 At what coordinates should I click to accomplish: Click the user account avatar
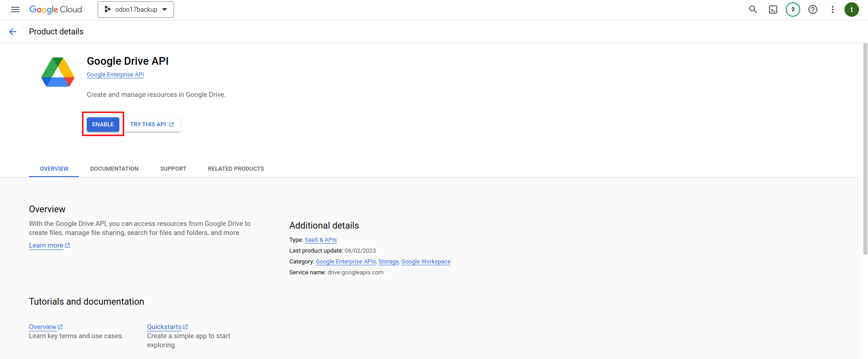851,10
